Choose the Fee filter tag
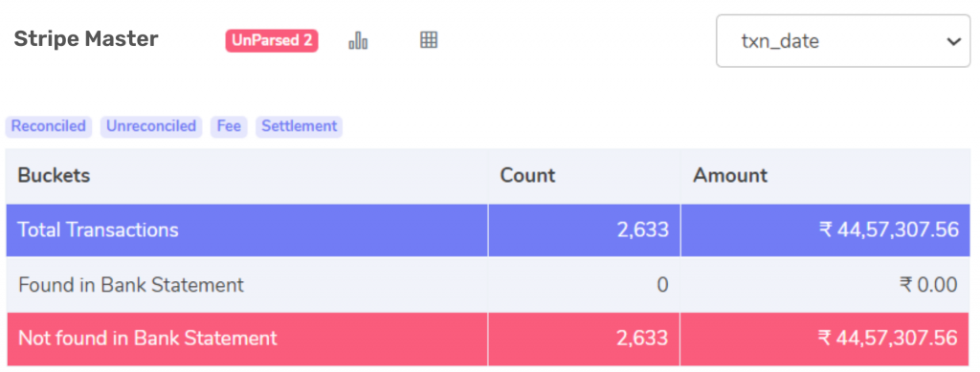980x372 pixels. pyautogui.click(x=229, y=126)
